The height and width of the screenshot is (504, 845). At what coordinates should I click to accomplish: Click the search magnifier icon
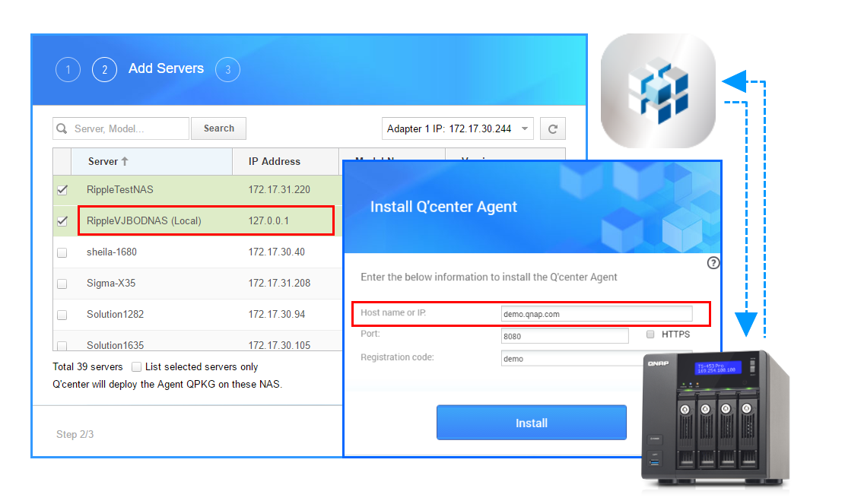pyautogui.click(x=62, y=129)
